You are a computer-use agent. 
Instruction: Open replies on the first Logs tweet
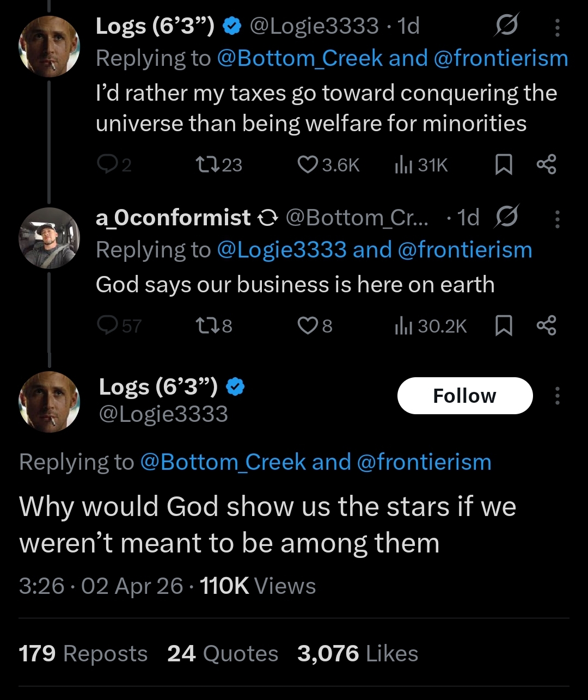(x=105, y=165)
